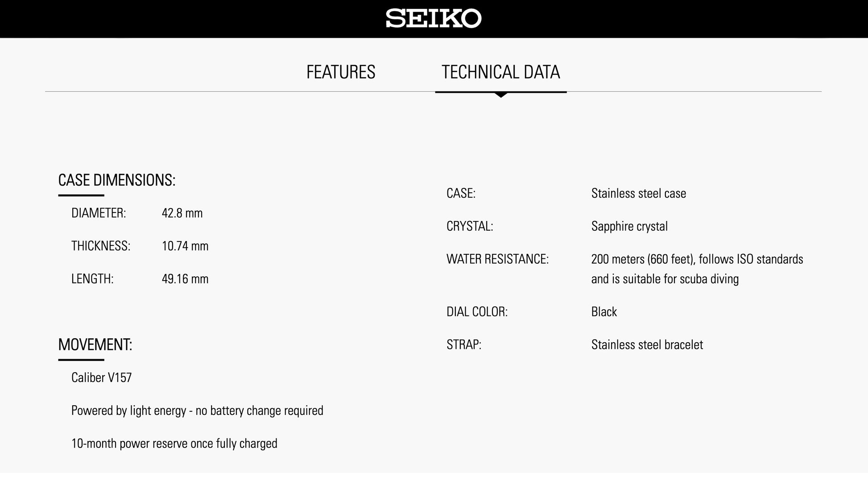Click the 10-month power reserve line
The width and height of the screenshot is (868, 481).
click(x=174, y=444)
